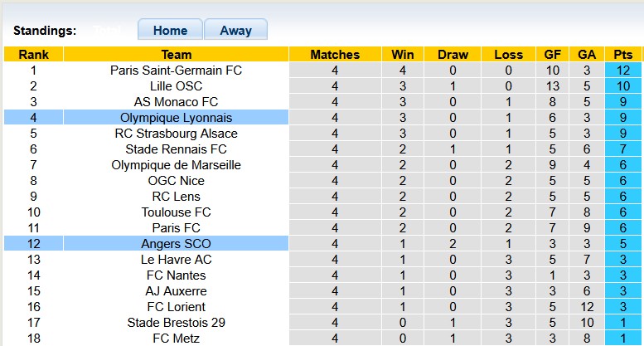Open the Away standings tab
The height and width of the screenshot is (346, 644).
[x=235, y=30]
